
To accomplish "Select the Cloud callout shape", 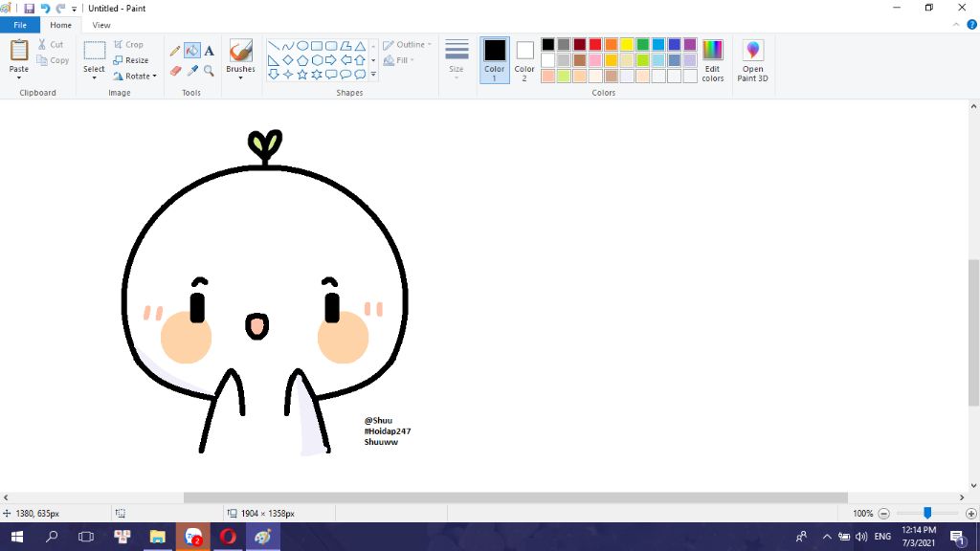I will pyautogui.click(x=360, y=75).
